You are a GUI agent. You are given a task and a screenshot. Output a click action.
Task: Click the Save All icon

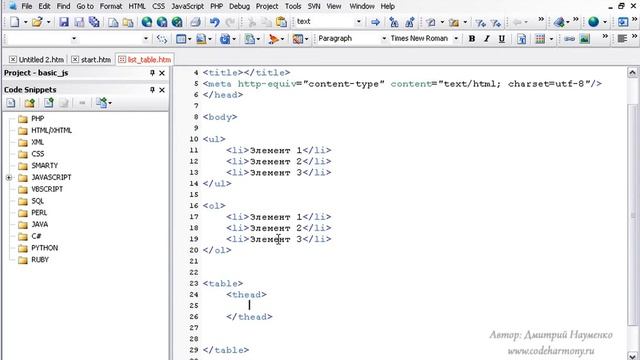[94, 22]
